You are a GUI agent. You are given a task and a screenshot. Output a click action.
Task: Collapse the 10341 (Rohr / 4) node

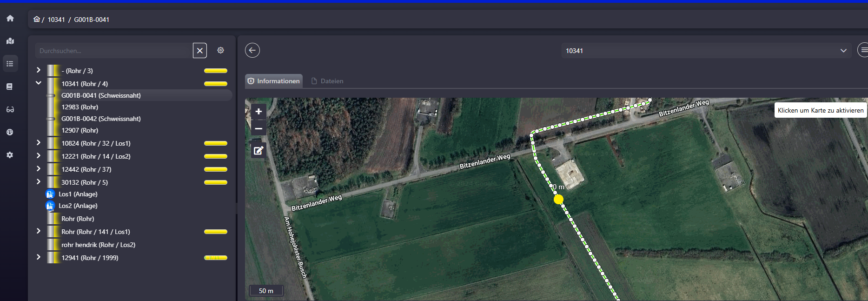click(x=39, y=83)
